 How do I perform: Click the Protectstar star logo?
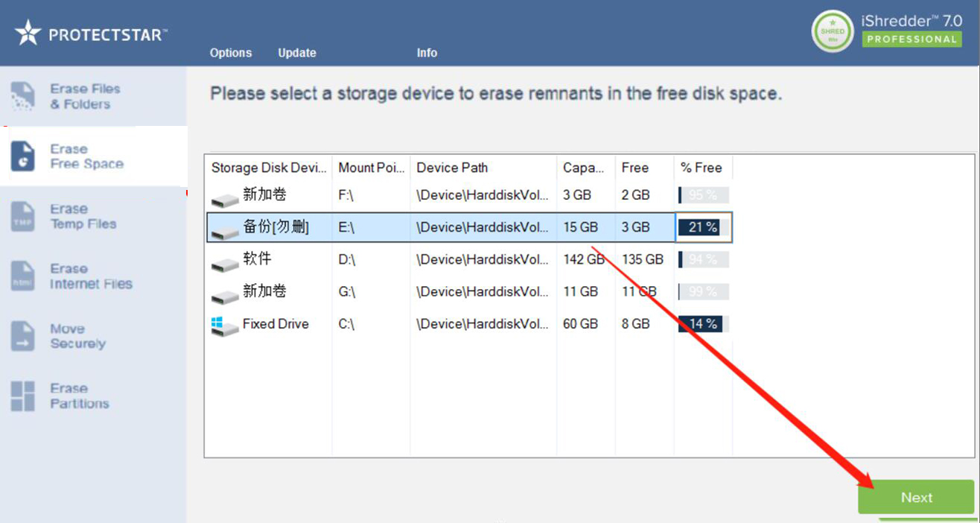point(28,33)
